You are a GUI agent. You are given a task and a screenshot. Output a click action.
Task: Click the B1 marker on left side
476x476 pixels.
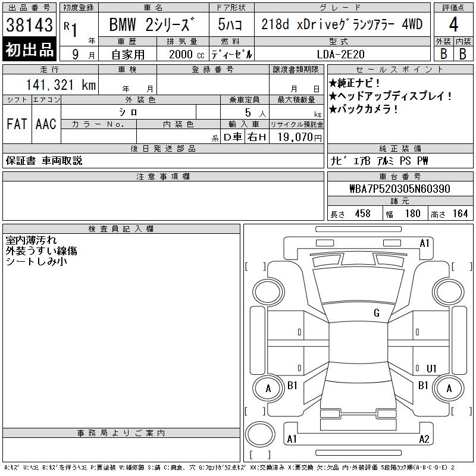click(292, 386)
